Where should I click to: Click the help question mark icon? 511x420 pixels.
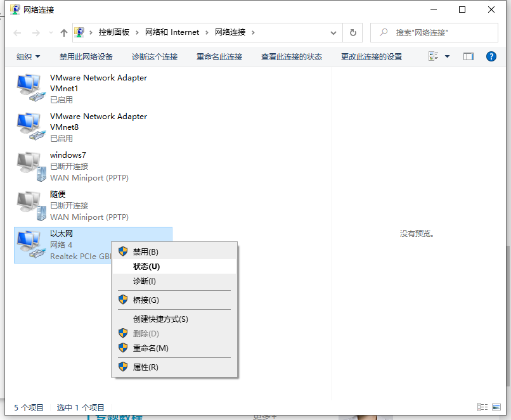point(491,56)
